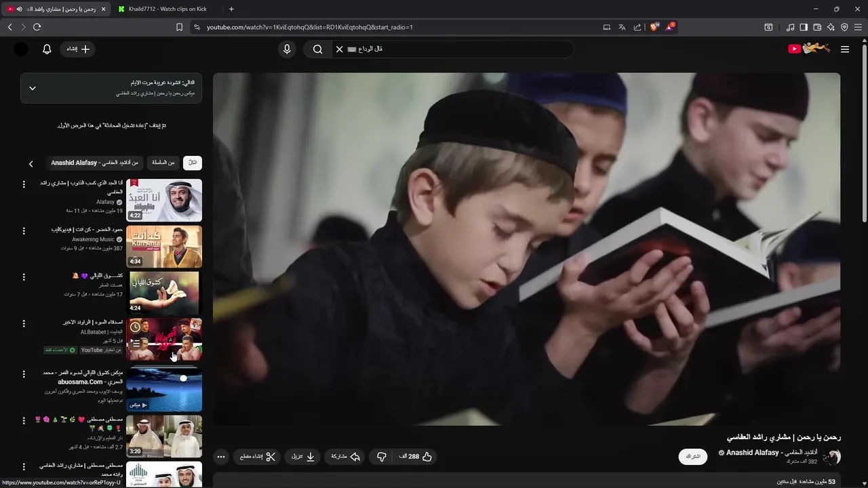
Task: Bookmark this page
Action: pyautogui.click(x=179, y=27)
